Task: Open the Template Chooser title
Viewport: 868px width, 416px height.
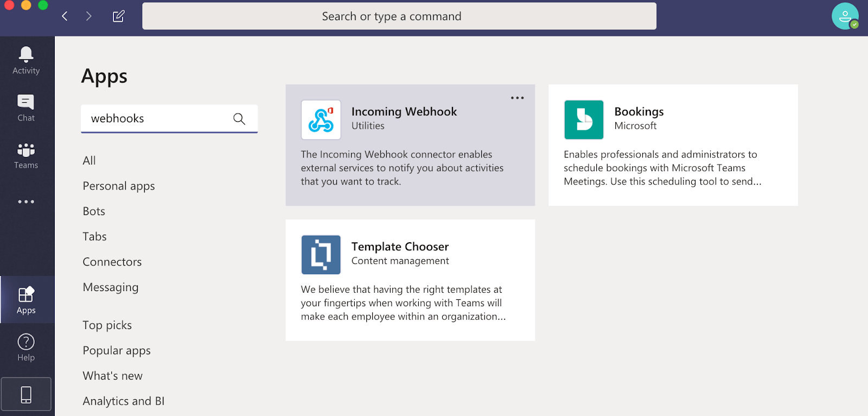Action: tap(400, 247)
